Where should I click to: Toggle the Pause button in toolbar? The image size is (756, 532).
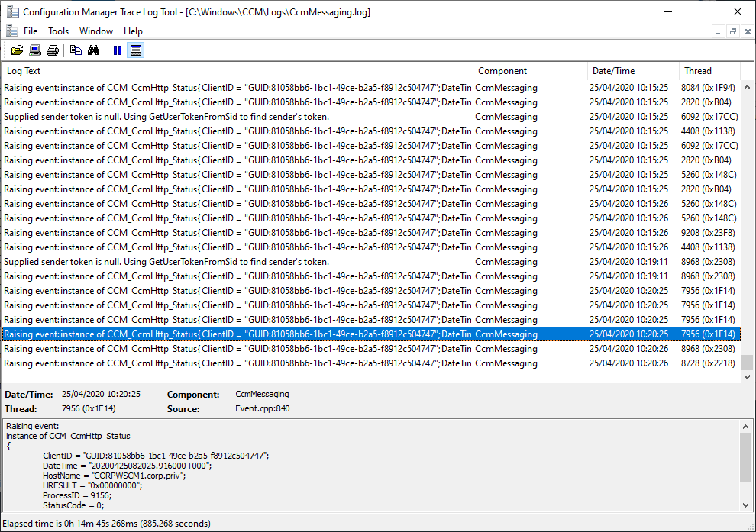[x=118, y=50]
